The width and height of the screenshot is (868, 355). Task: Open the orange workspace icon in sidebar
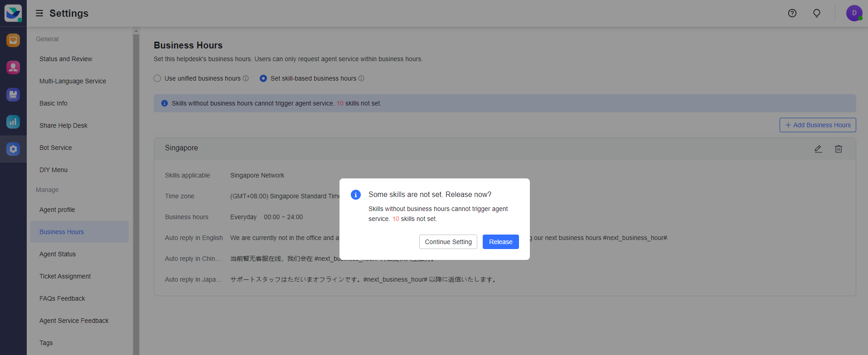[x=13, y=40]
